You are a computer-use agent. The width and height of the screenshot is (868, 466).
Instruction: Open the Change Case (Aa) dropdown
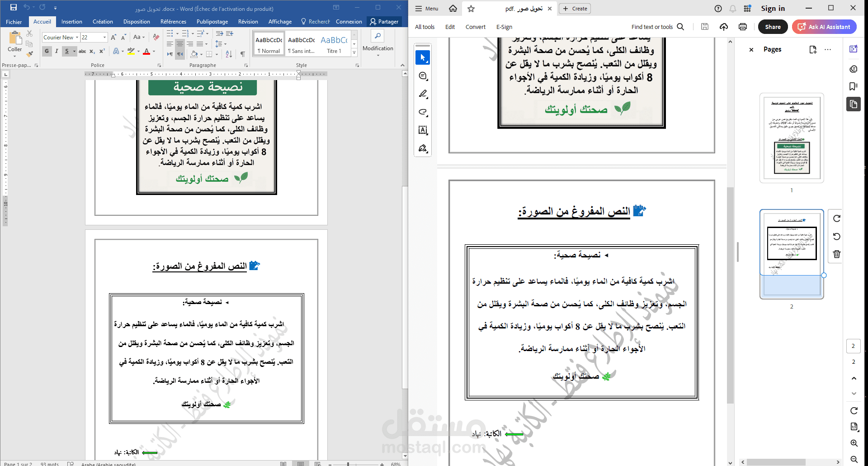[x=139, y=37]
